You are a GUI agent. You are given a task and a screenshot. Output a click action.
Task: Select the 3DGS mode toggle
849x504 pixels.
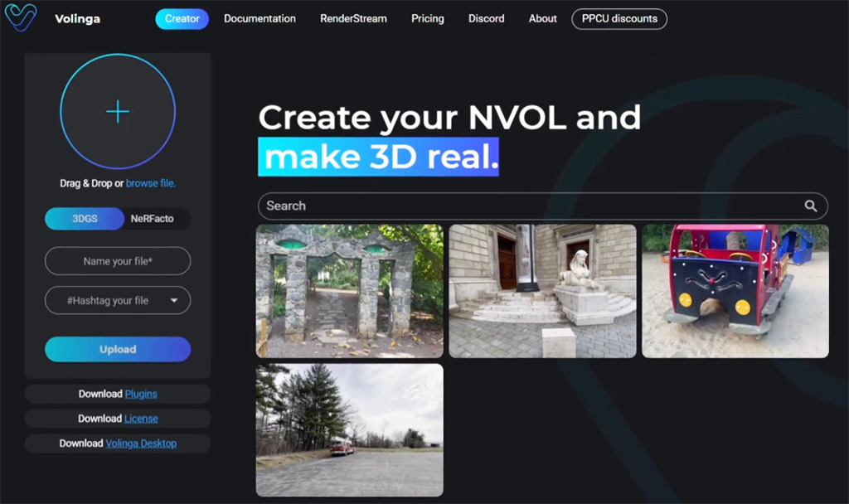click(x=85, y=219)
